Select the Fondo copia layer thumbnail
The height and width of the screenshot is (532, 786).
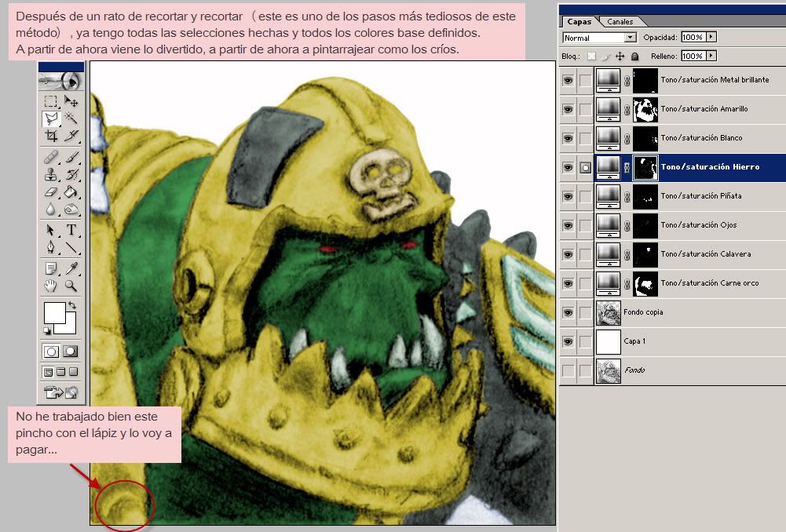coord(609,312)
